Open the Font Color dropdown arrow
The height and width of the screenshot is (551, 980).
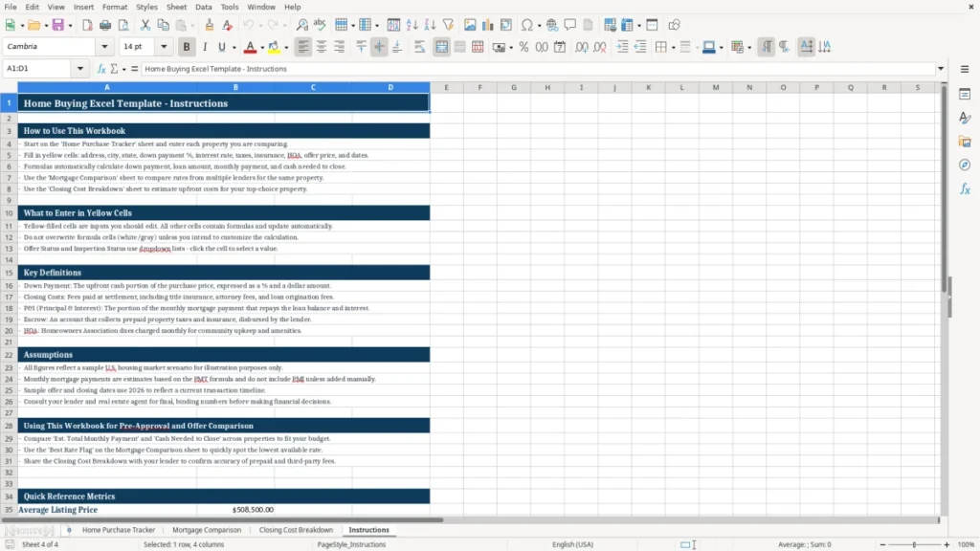click(262, 48)
